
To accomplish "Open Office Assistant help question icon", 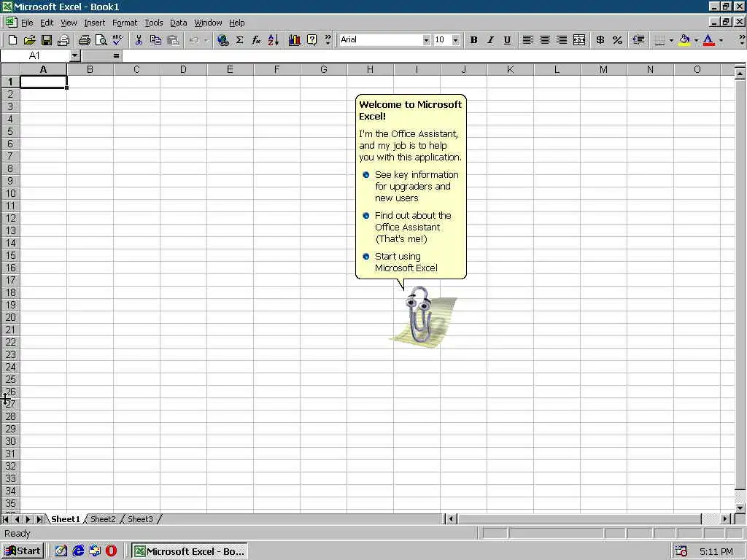I will click(311, 40).
